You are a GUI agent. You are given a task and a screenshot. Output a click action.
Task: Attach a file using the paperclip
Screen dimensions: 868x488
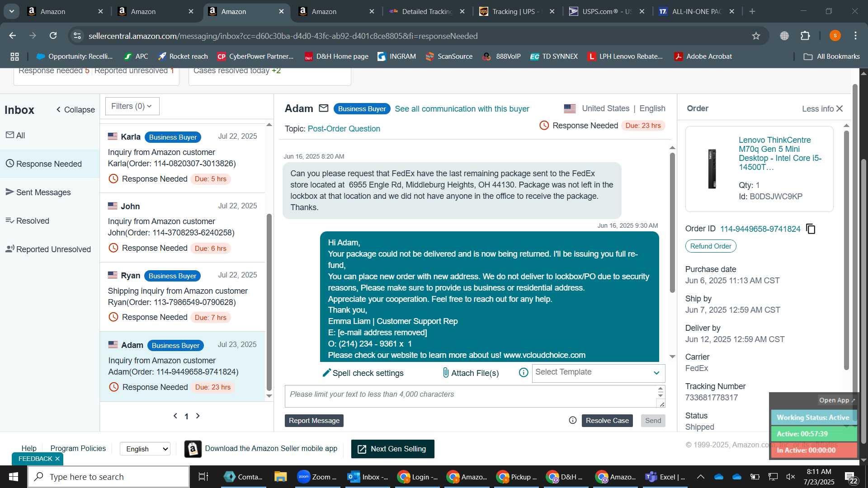pyautogui.click(x=471, y=373)
